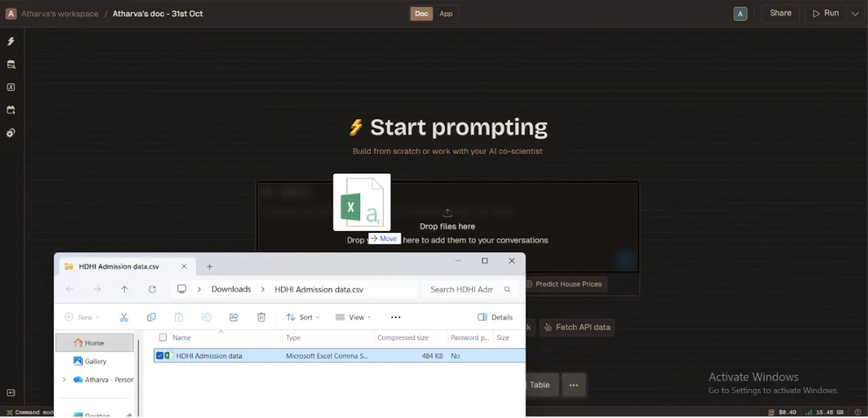Open the View dropdown in Explorer
The width and height of the screenshot is (868, 418).
click(x=353, y=317)
